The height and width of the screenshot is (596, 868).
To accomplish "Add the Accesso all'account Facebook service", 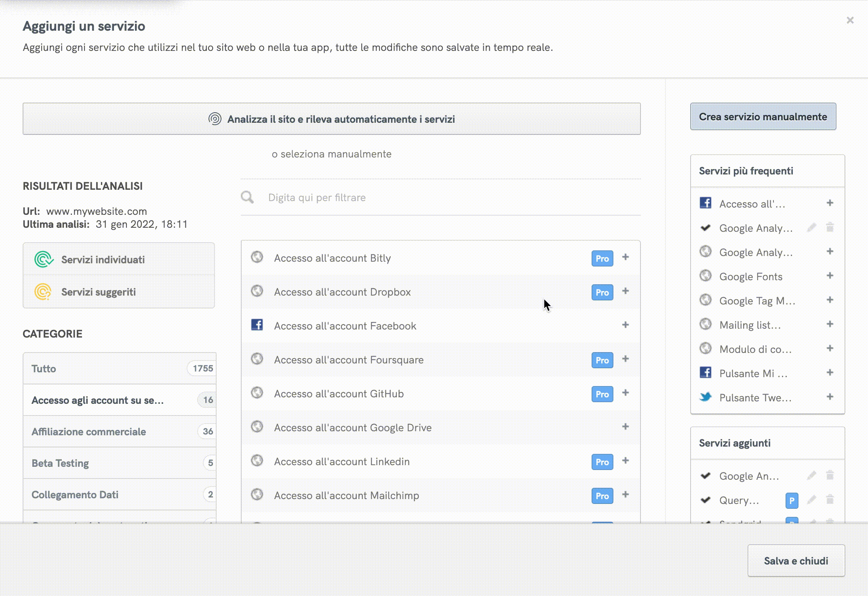I will 625,325.
